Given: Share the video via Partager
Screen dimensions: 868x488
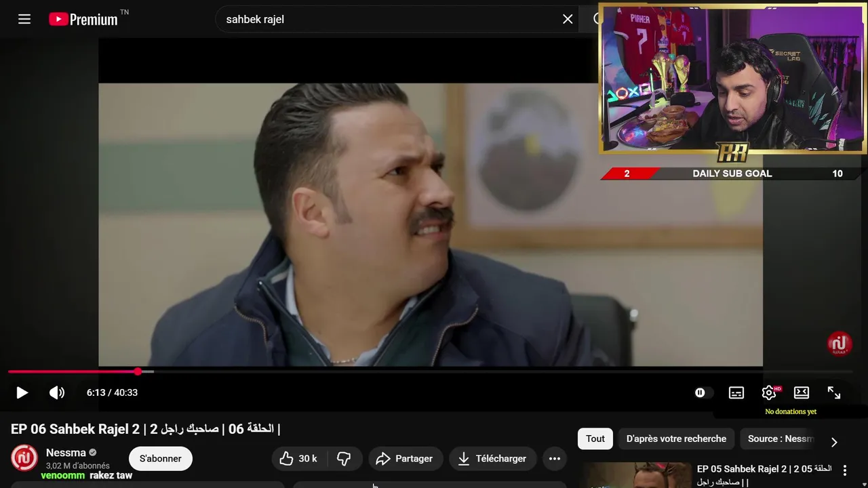Looking at the screenshot, I should click(405, 459).
